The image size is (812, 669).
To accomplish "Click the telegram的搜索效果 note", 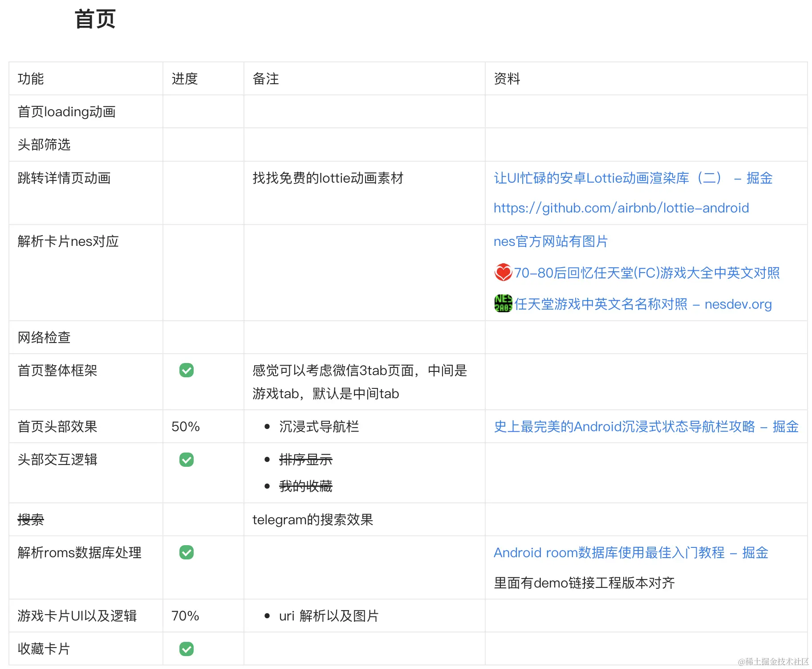I will coord(313,520).
